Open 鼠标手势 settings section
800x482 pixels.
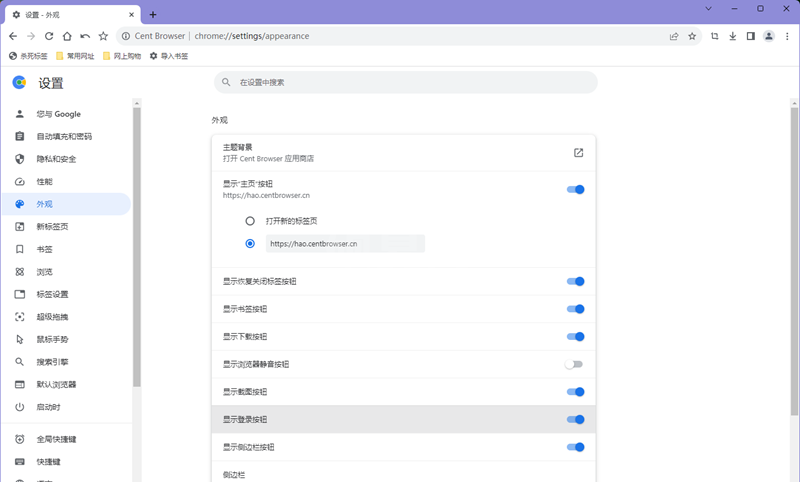pos(66,339)
